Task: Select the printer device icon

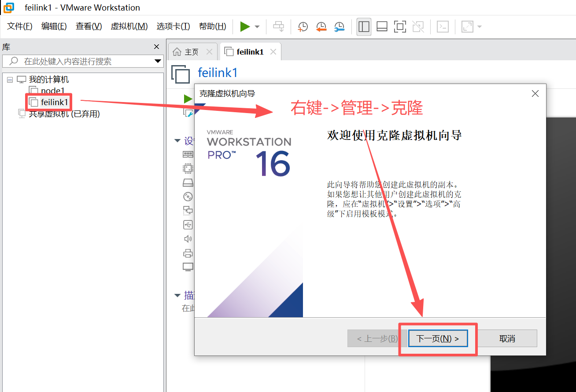Action: [x=188, y=253]
